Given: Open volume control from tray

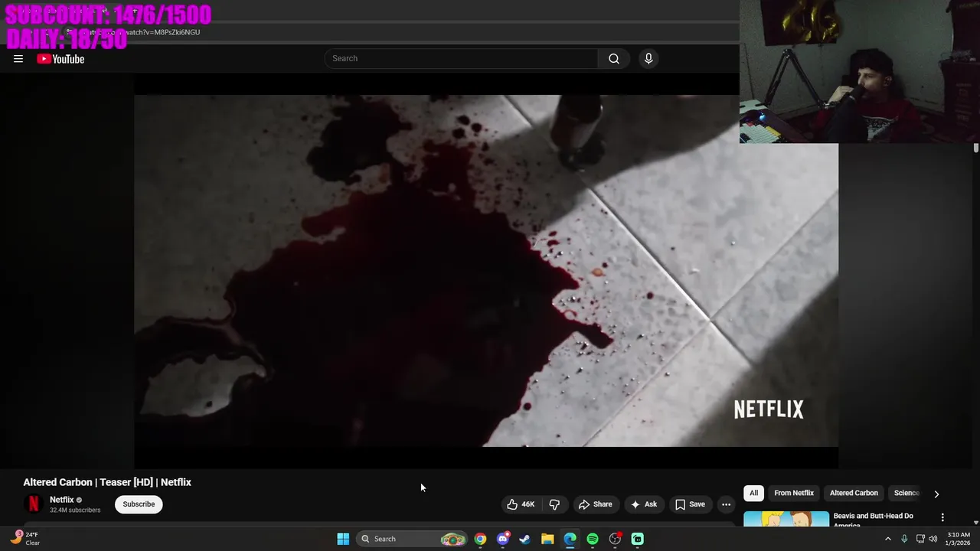Looking at the screenshot, I should 933,539.
